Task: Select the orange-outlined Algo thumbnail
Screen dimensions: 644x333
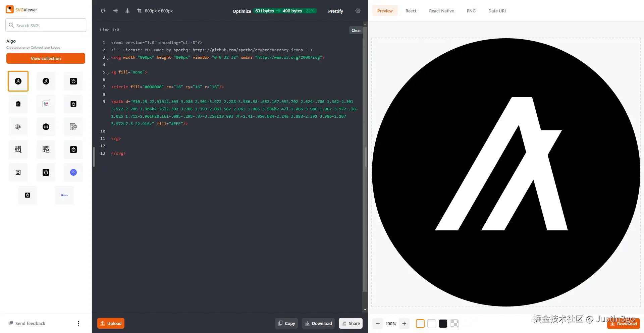Action: [x=18, y=81]
